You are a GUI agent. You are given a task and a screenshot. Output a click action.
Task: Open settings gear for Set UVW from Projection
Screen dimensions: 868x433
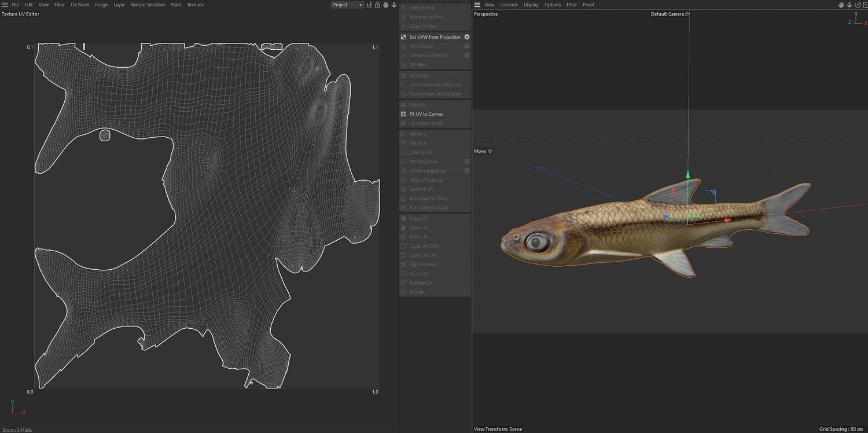coord(467,37)
